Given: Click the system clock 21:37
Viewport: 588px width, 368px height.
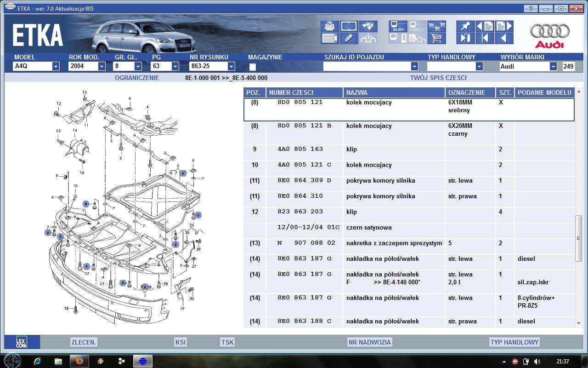Looking at the screenshot, I should coord(562,362).
